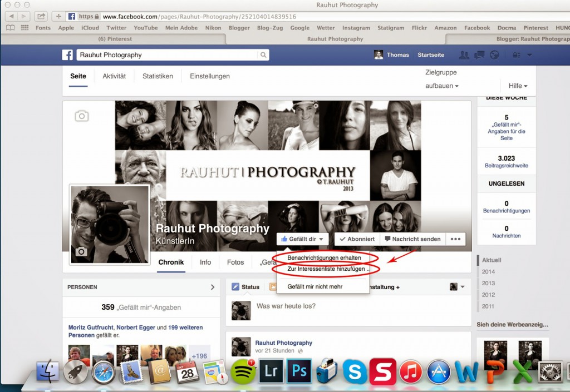Jump to 2011 in the timeline
570x392 pixels.
(488, 306)
